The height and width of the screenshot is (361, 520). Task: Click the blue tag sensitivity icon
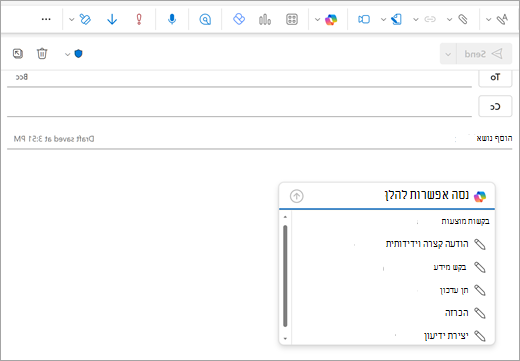click(396, 19)
